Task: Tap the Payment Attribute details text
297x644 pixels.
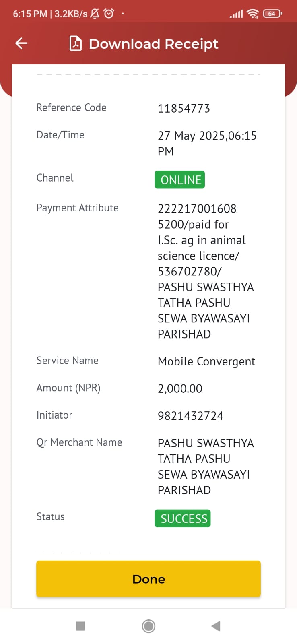Action: pos(206,271)
